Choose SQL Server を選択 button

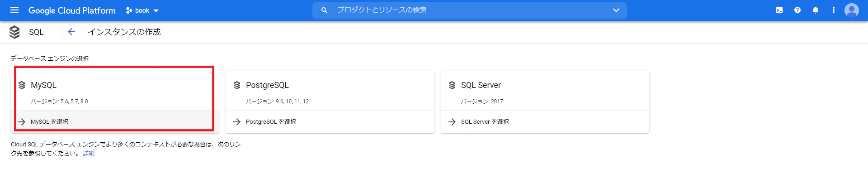pyautogui.click(x=545, y=122)
